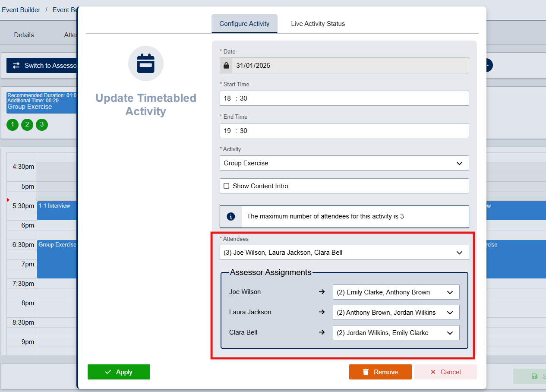
Task: Click the Apply button
Action: coord(119,372)
